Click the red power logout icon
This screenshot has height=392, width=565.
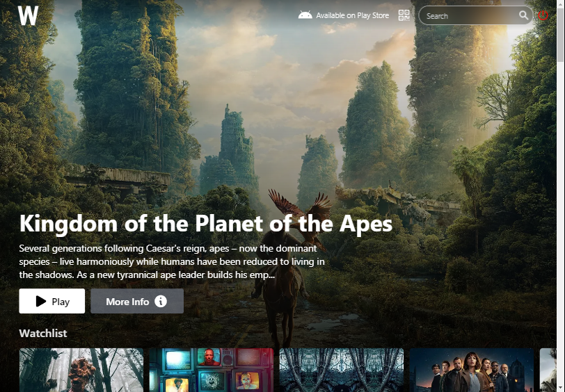click(x=543, y=15)
